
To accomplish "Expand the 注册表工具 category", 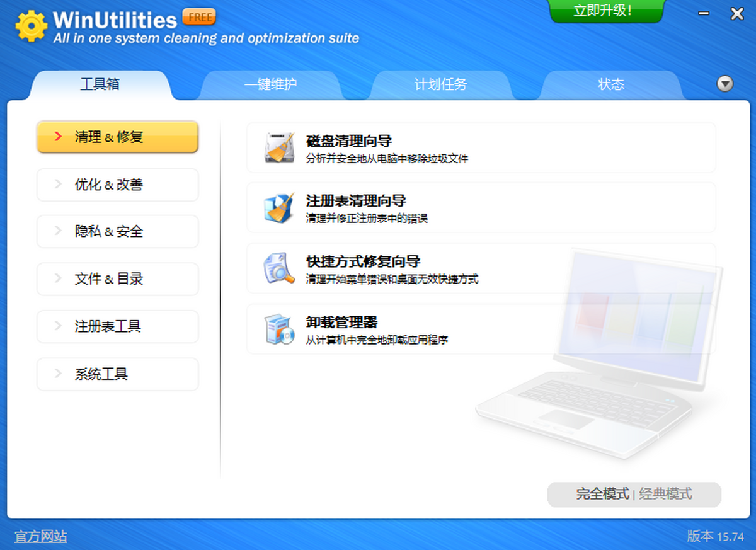I will (x=117, y=326).
